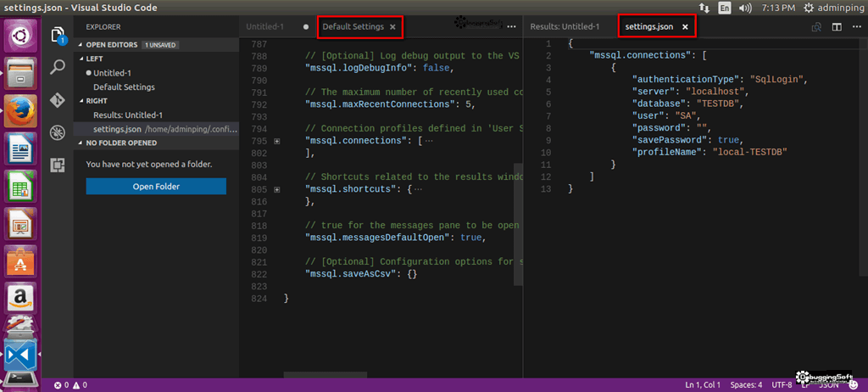Click the "SqlLogin" value in settings.json
This screenshot has width=868, height=392.
click(x=776, y=80)
